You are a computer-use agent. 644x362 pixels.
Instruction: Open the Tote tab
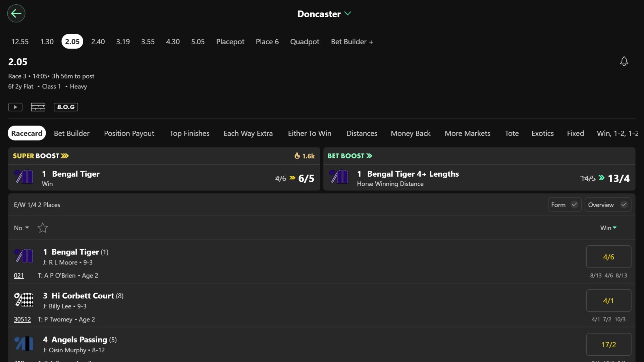tap(512, 133)
